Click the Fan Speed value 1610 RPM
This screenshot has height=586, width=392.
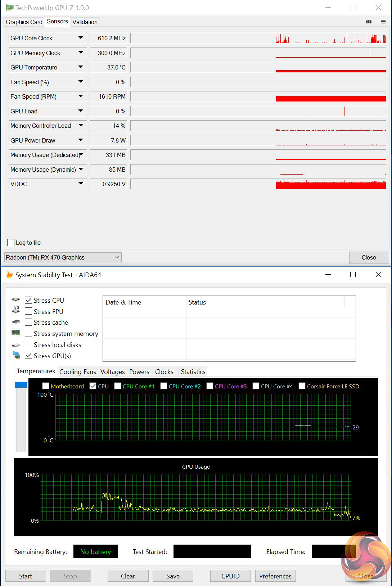108,96
